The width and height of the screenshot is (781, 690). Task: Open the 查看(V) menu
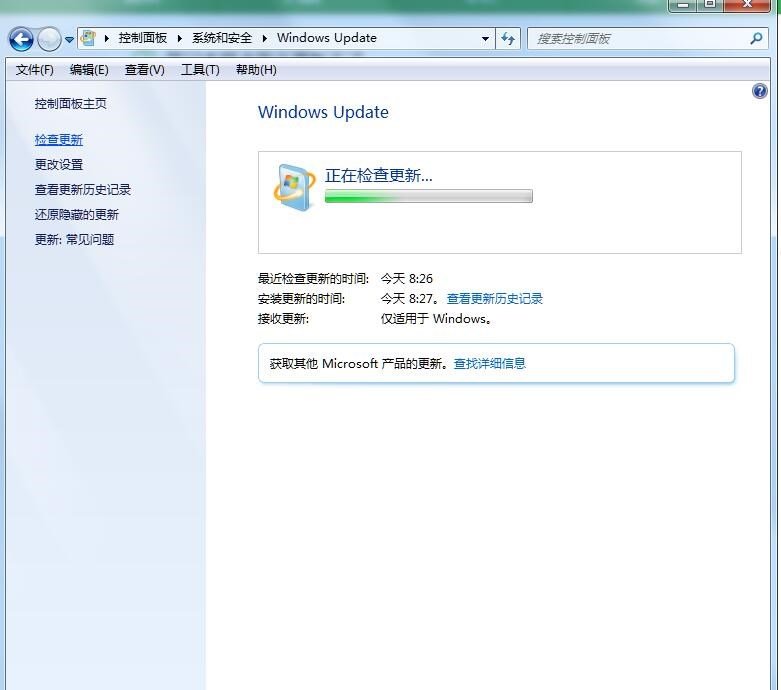click(x=144, y=70)
